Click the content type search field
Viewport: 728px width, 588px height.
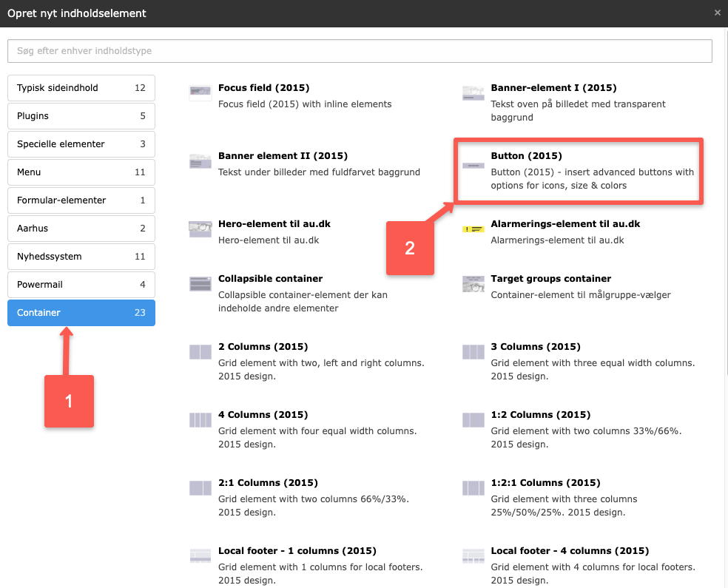[360, 51]
